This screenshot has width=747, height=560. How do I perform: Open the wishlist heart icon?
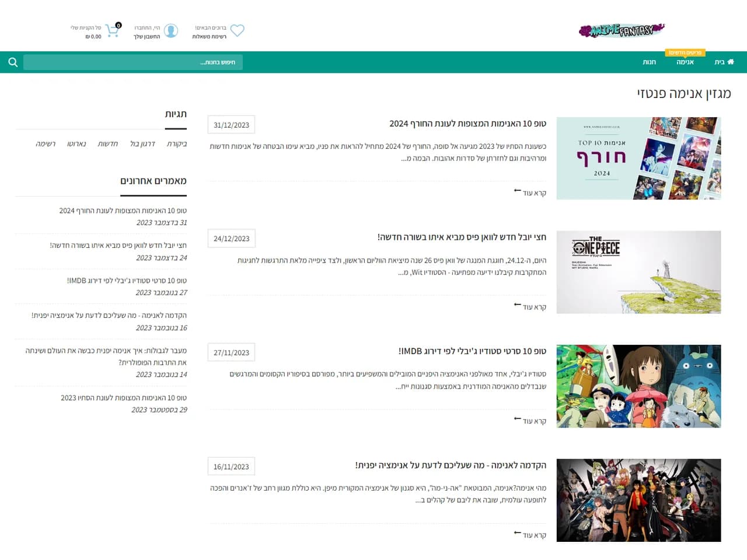click(x=238, y=30)
